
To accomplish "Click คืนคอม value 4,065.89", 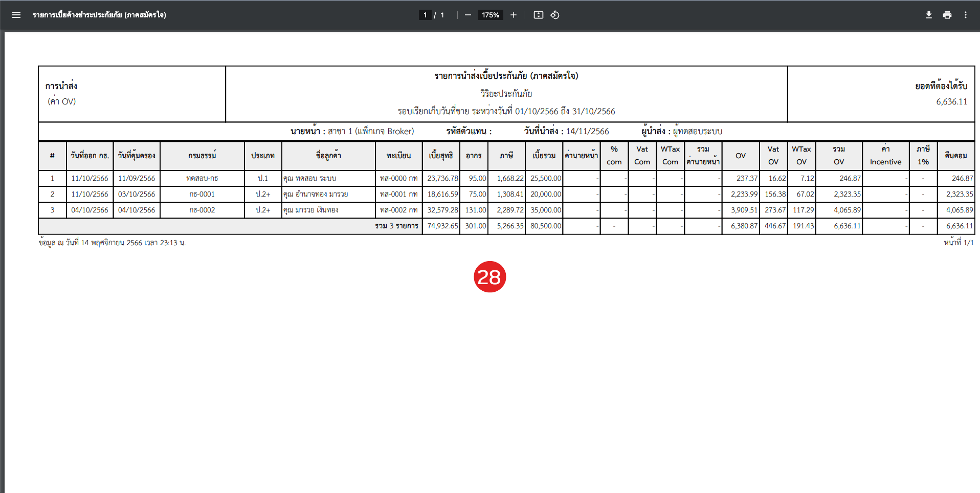I will pos(960,210).
